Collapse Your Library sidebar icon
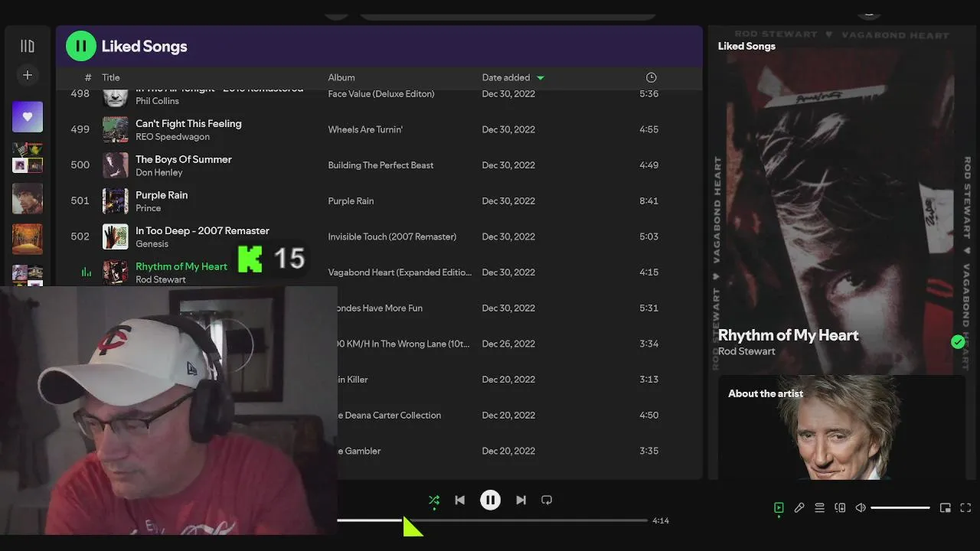980x551 pixels. tap(28, 46)
